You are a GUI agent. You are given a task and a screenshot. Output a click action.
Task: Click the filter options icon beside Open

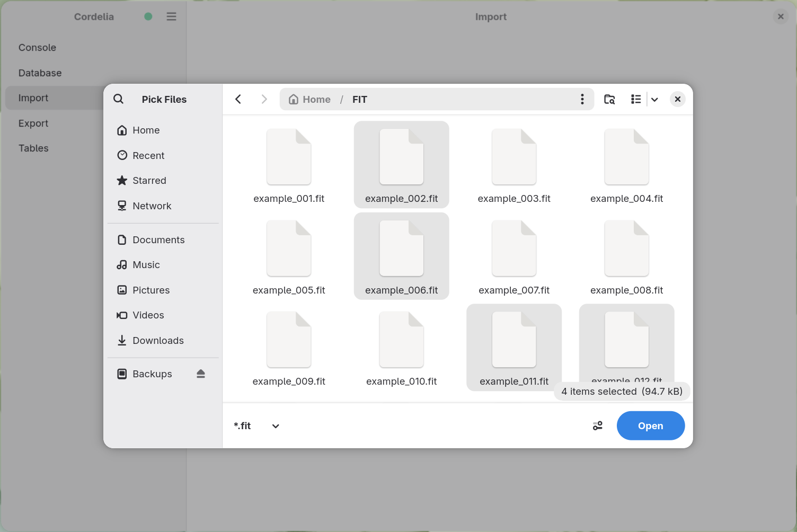[598, 426]
